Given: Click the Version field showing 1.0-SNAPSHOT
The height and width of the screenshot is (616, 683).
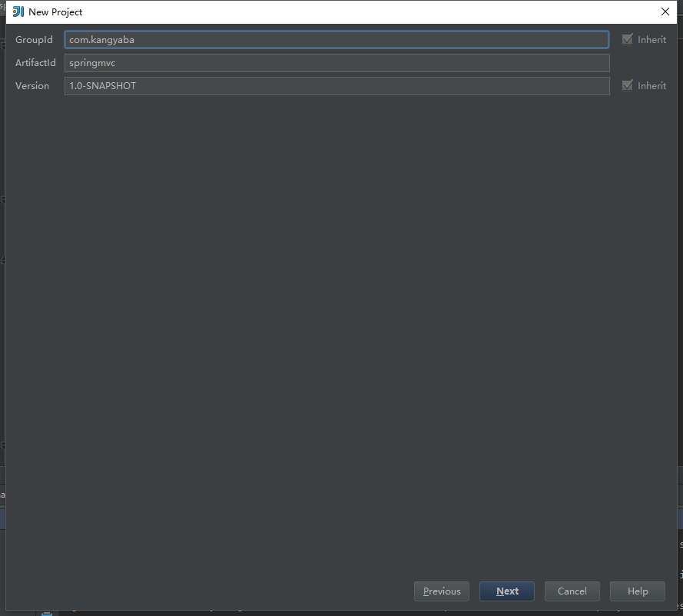Looking at the screenshot, I should click(x=337, y=86).
